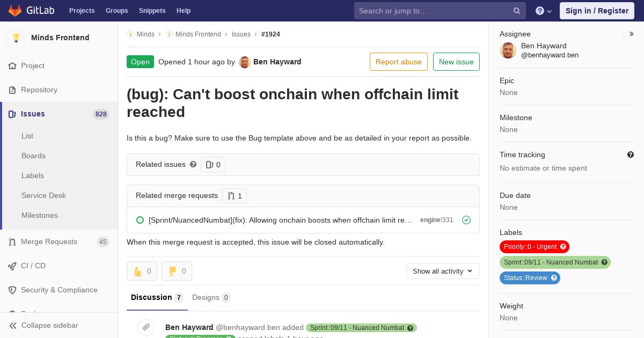Viewport: 644px width, 338px height.
Task: Click the related merge requests count badge
Action: (x=235, y=196)
